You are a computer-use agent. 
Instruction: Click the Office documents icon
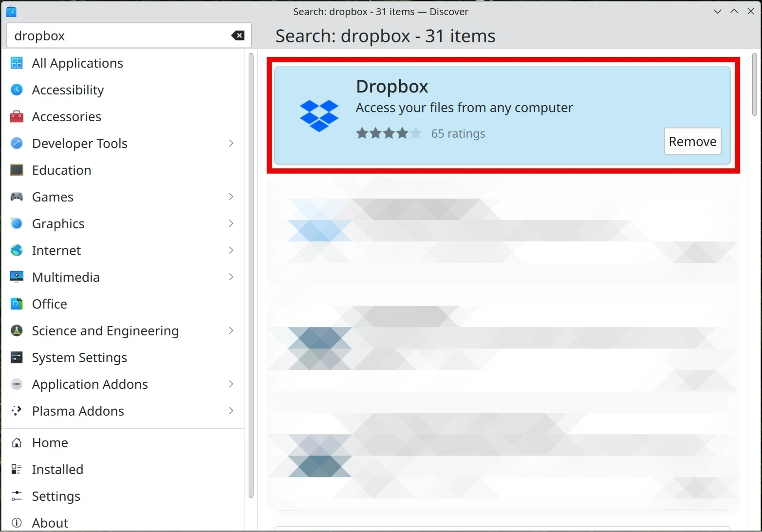17,304
